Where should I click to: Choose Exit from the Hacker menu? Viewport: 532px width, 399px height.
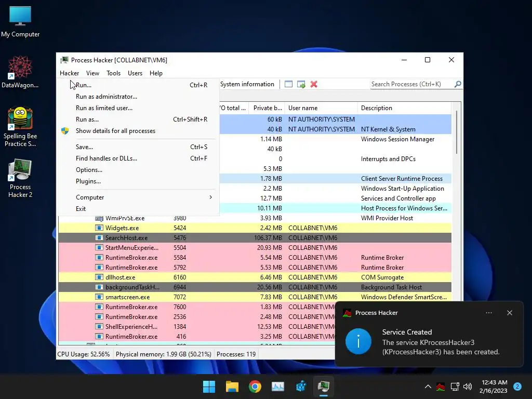tap(138, 209)
